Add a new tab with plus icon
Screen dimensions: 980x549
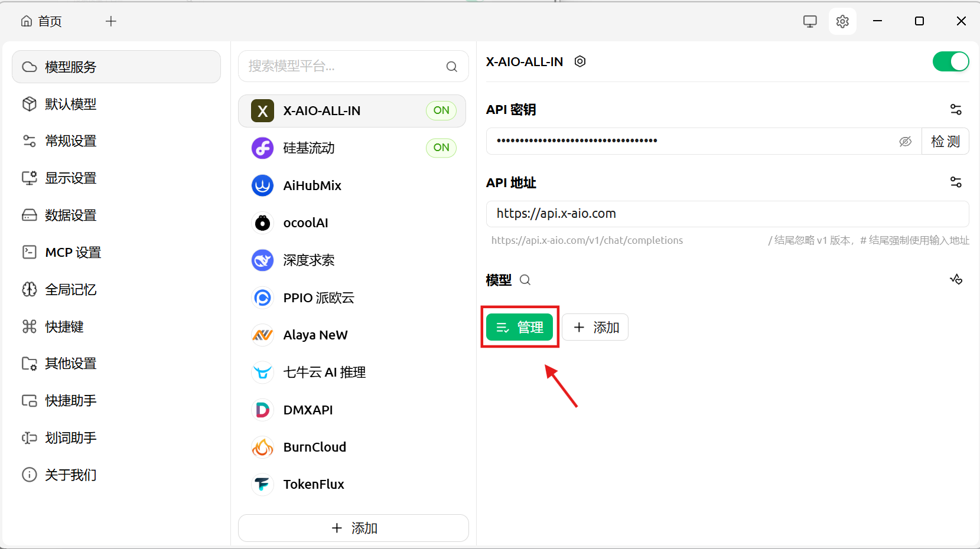coord(111,21)
